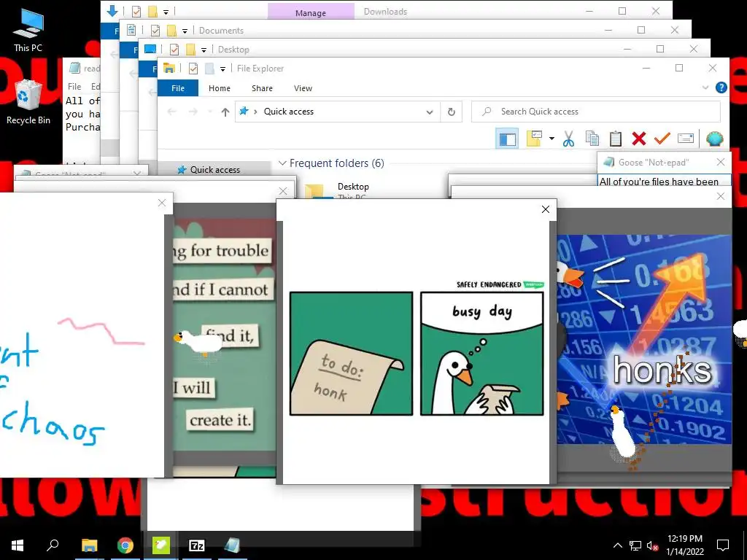This screenshot has width=747, height=560.
Task: Click the orange checkmark Properties icon
Action: (x=662, y=139)
